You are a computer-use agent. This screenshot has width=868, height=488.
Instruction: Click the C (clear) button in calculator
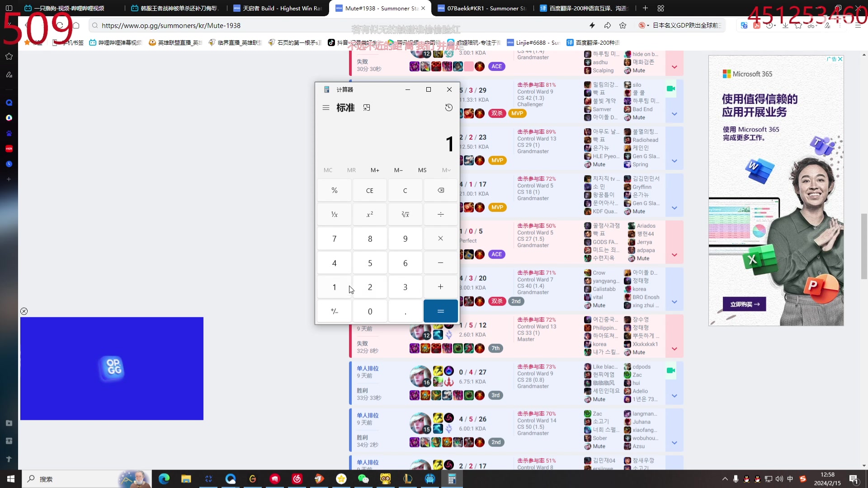pyautogui.click(x=405, y=190)
